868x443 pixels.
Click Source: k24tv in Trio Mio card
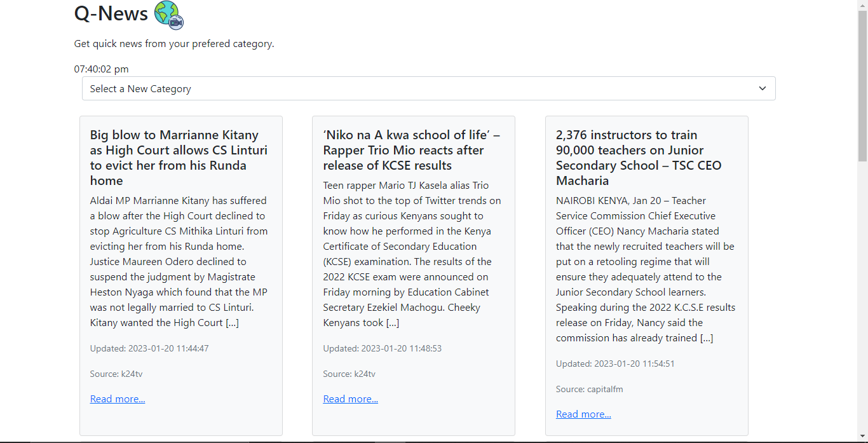349,374
